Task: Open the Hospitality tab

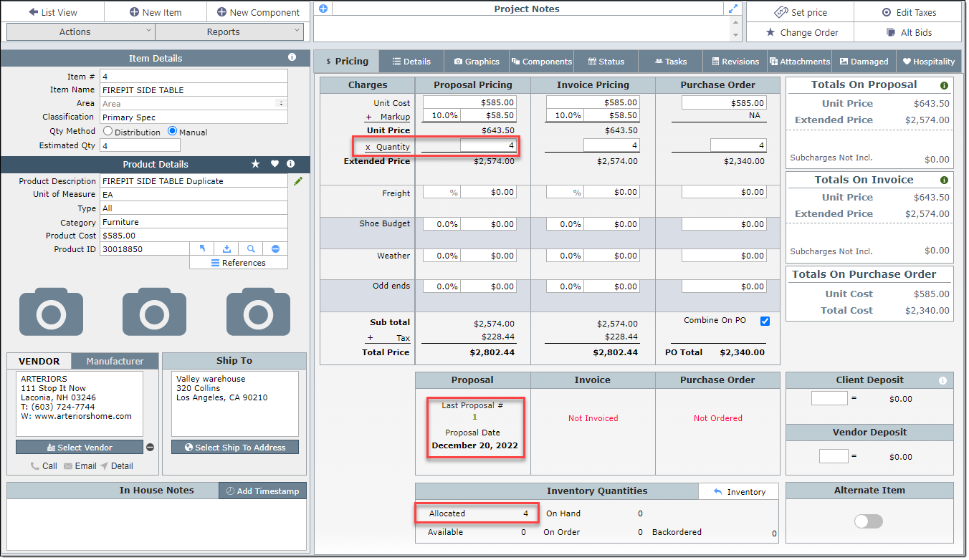Action: (929, 62)
